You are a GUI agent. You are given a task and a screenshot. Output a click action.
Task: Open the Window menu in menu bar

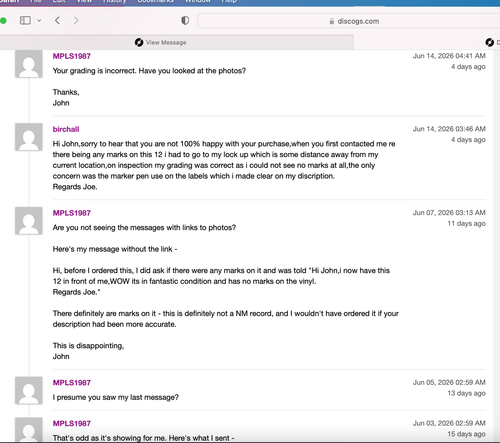click(198, 1)
